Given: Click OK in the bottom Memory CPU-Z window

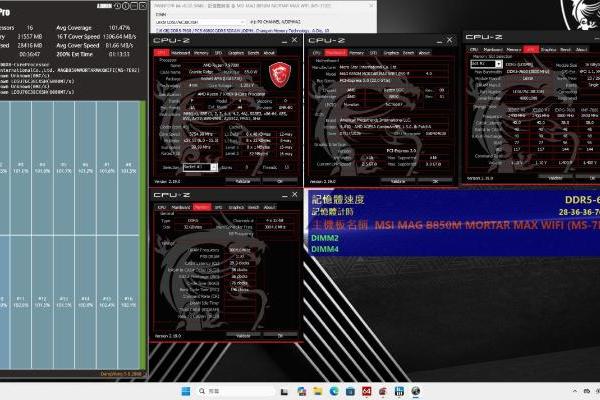Looking at the screenshot, I should [280, 335].
